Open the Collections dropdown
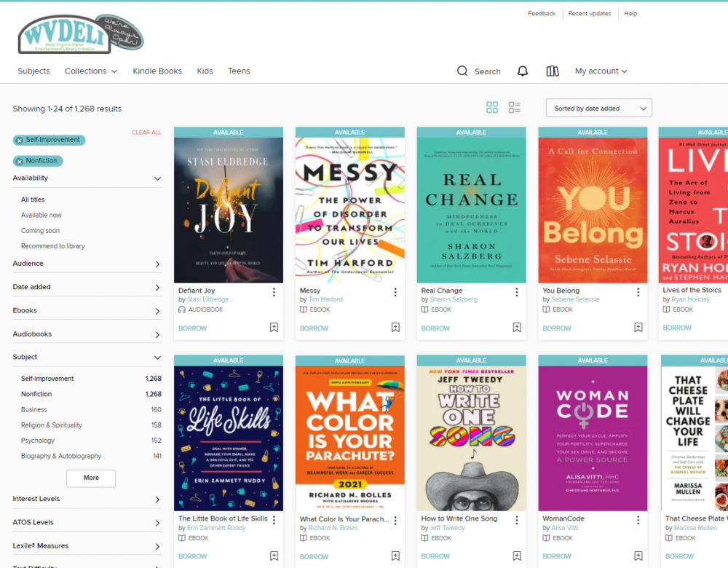Viewport: 728px width, 568px height. point(90,71)
